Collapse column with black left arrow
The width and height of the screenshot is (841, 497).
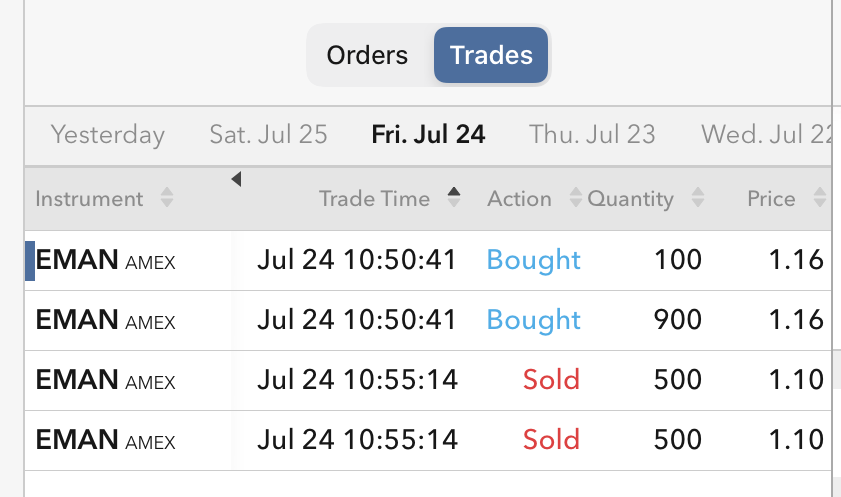coord(236,180)
